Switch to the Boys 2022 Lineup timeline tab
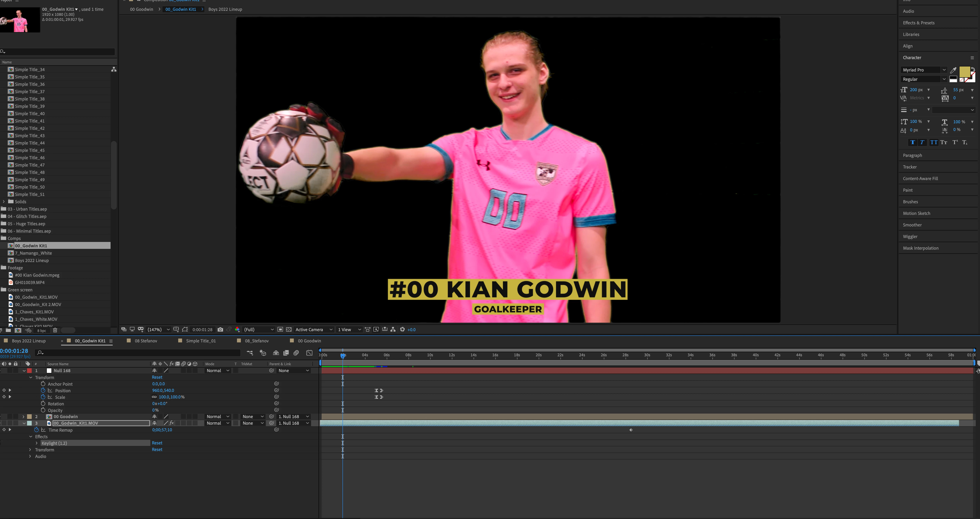 [x=29, y=341]
